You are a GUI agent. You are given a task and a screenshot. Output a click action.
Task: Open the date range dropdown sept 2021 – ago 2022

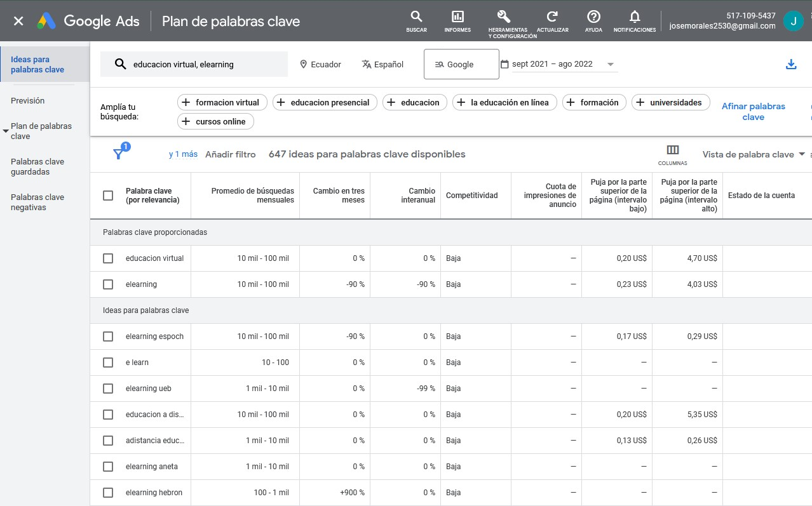pyautogui.click(x=558, y=64)
